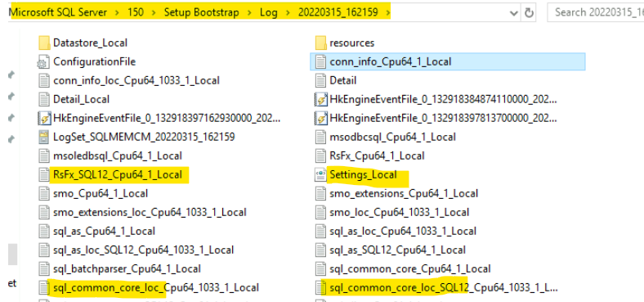Viewport: 644px width, 302px height.
Task: Expand chevron after Log breadcrumb
Action: coord(288,13)
